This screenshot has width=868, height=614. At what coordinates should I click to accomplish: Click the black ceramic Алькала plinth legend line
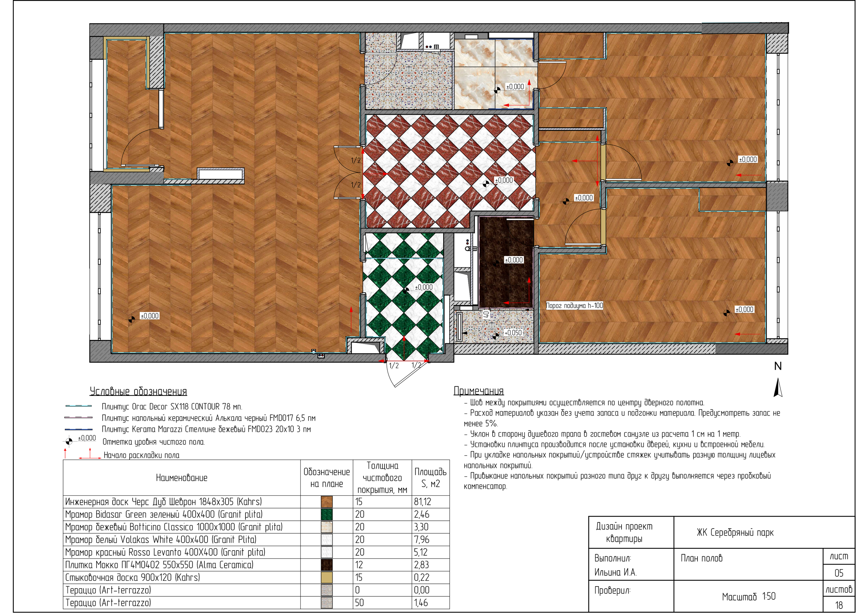[78, 418]
